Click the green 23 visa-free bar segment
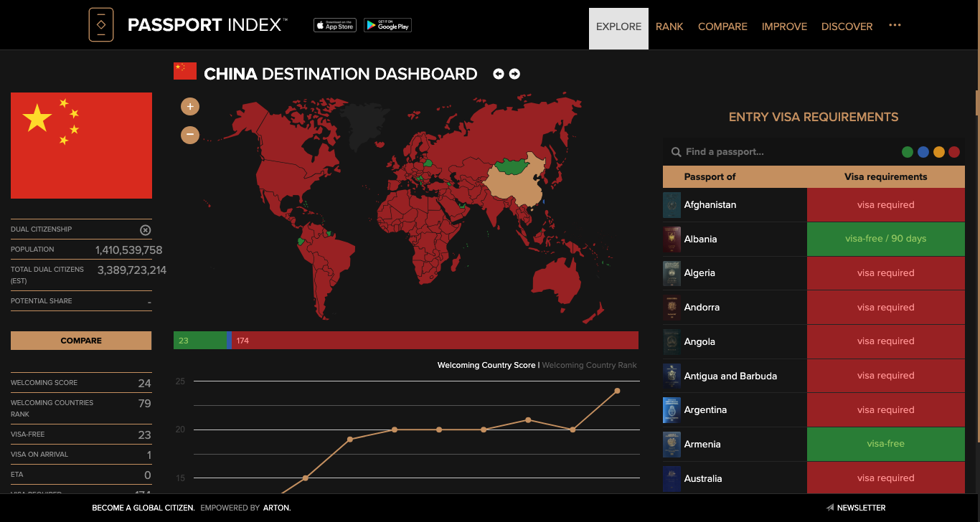980x522 pixels. point(199,341)
